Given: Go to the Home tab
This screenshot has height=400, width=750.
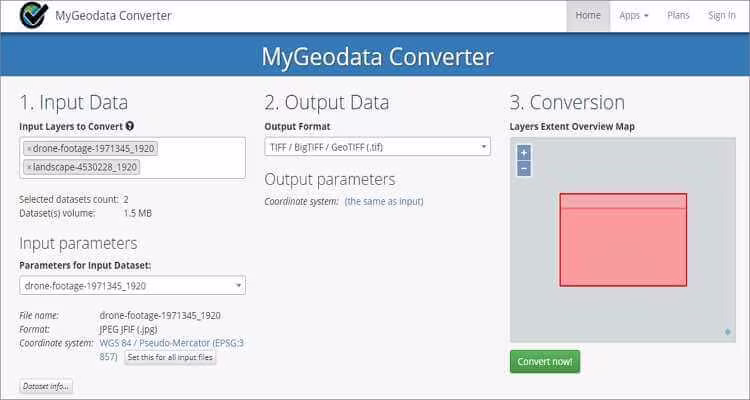Looking at the screenshot, I should pyautogui.click(x=588, y=16).
